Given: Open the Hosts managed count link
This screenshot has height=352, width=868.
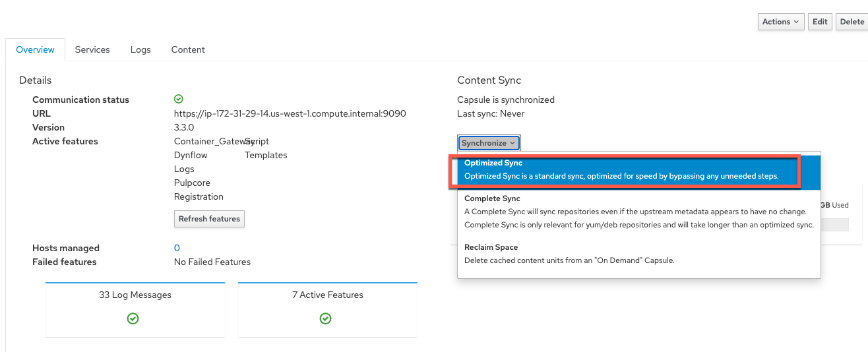Looking at the screenshot, I should coord(177,248).
